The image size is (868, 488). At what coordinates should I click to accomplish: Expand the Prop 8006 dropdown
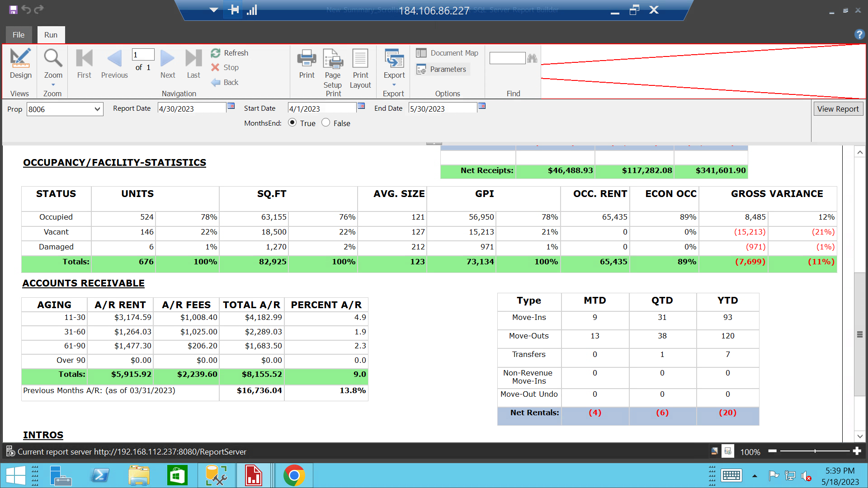[x=97, y=109]
